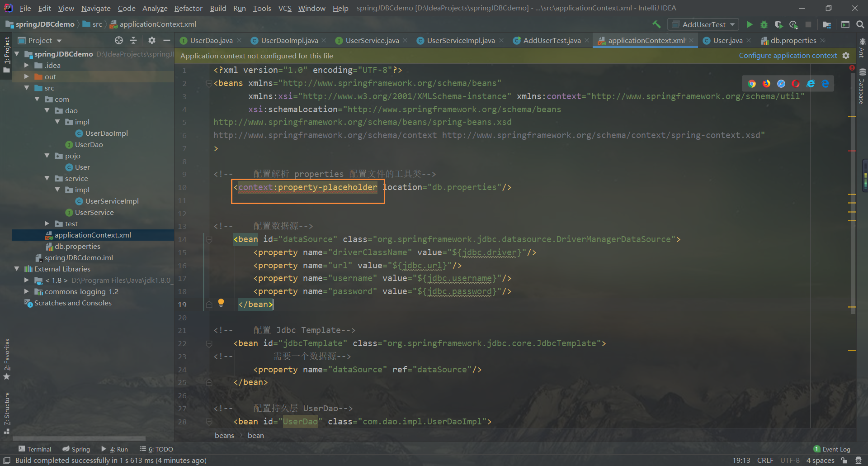Collapse the src folder
Viewport: 868px width, 466px height.
(x=27, y=88)
